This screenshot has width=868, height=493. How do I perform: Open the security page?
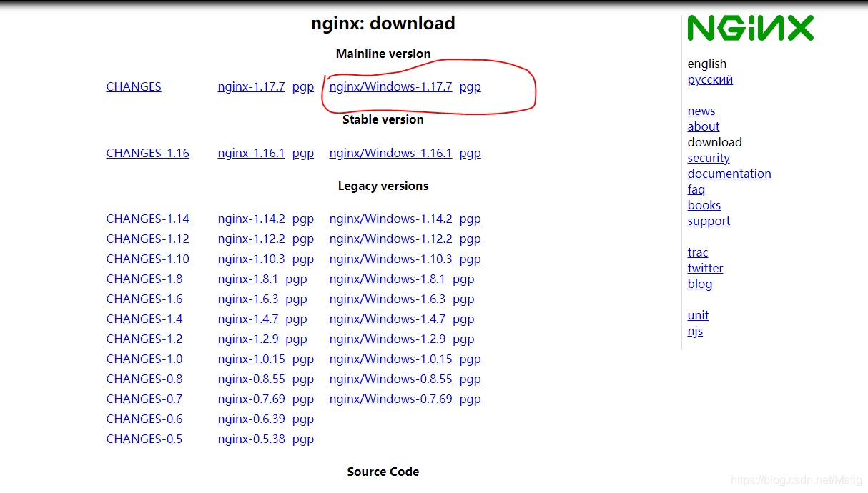coord(709,158)
